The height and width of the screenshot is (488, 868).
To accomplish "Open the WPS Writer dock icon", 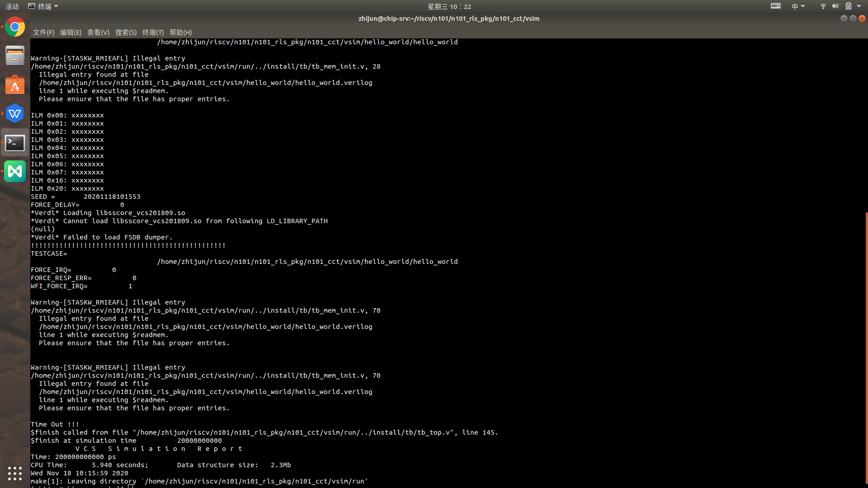I will 15,113.
